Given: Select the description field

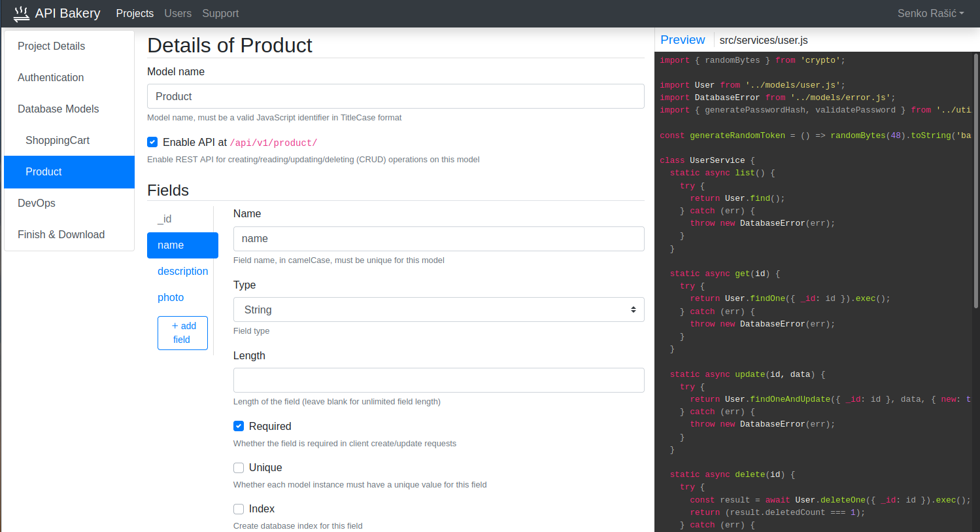Looking at the screenshot, I should tap(182, 271).
